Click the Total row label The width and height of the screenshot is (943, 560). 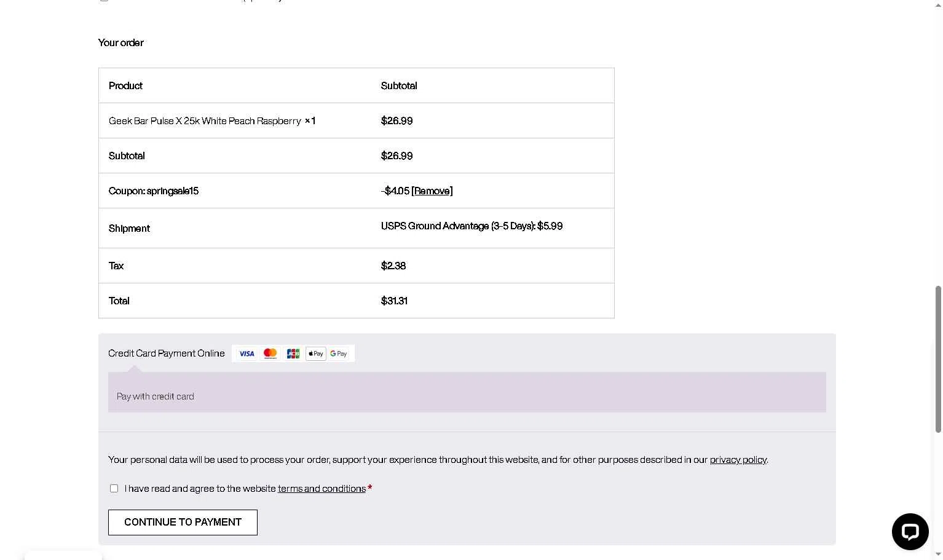tap(119, 301)
